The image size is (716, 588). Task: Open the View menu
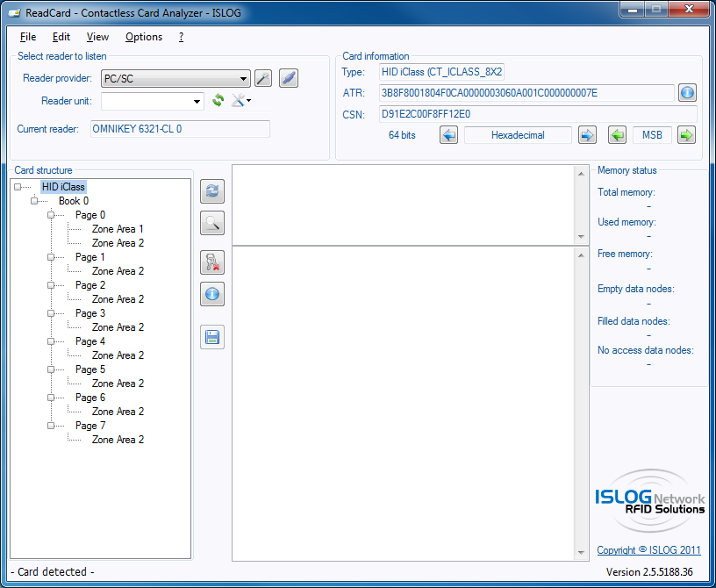[x=97, y=37]
